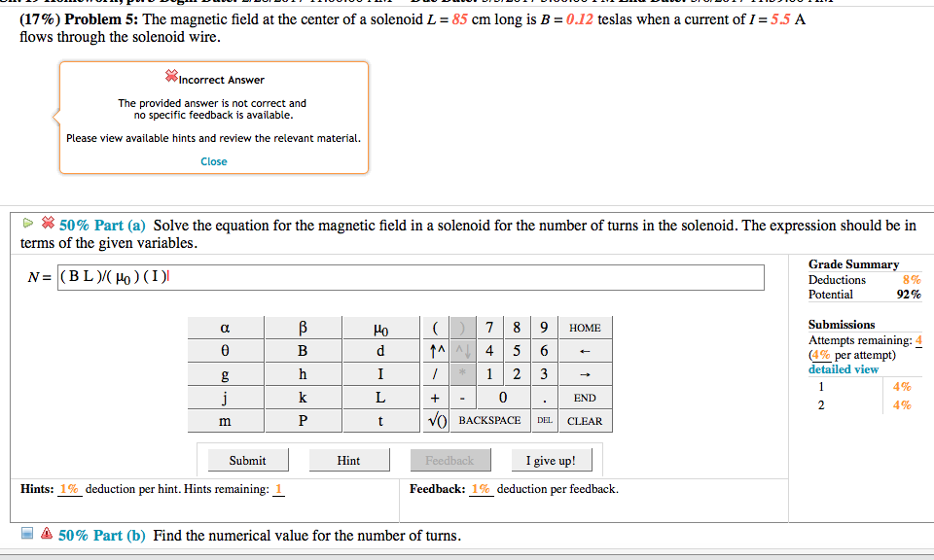The width and height of the screenshot is (934, 560).
Task: Insert the beta symbol from keypad
Action: (x=303, y=328)
